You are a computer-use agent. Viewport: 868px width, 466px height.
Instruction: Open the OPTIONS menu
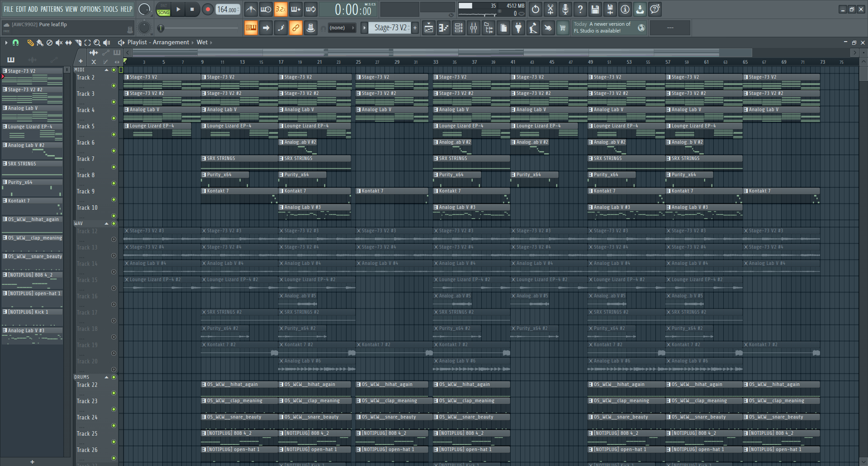[90, 9]
